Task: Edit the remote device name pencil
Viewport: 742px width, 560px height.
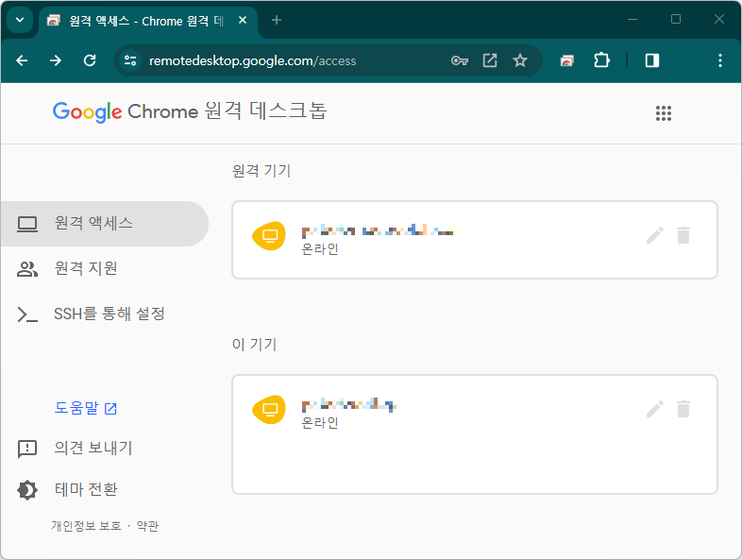Action: pyautogui.click(x=655, y=235)
